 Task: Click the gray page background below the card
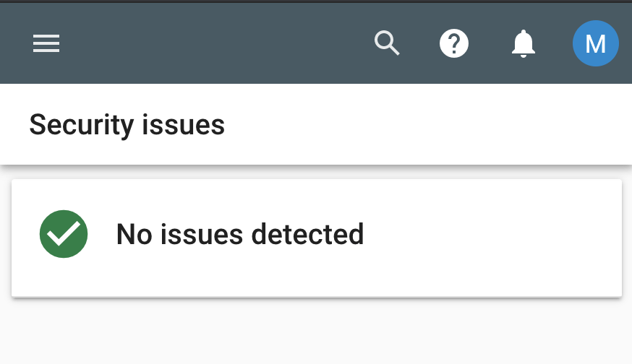point(316,332)
